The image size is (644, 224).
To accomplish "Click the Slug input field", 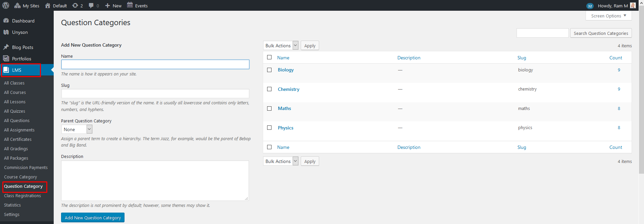I will pyautogui.click(x=155, y=94).
